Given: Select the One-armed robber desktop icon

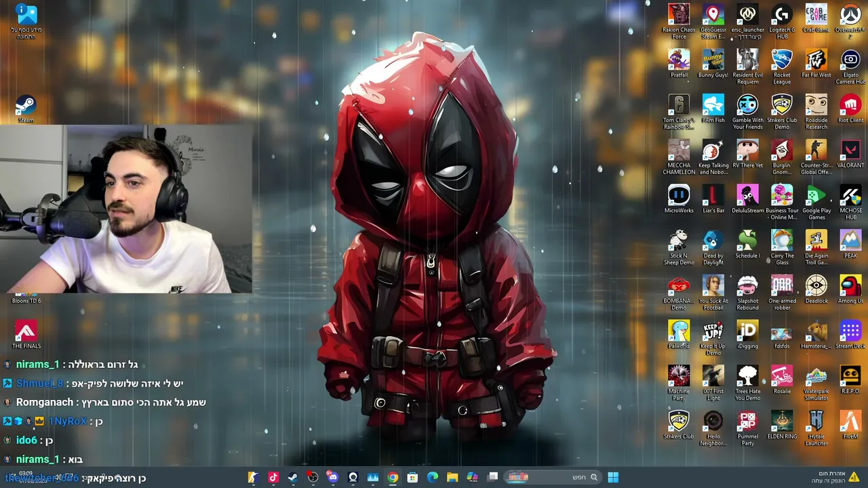Looking at the screenshot, I should click(x=782, y=293).
